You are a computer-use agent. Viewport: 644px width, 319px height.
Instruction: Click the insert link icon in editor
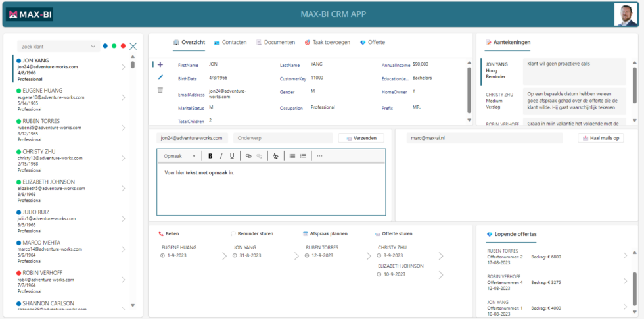(x=248, y=156)
